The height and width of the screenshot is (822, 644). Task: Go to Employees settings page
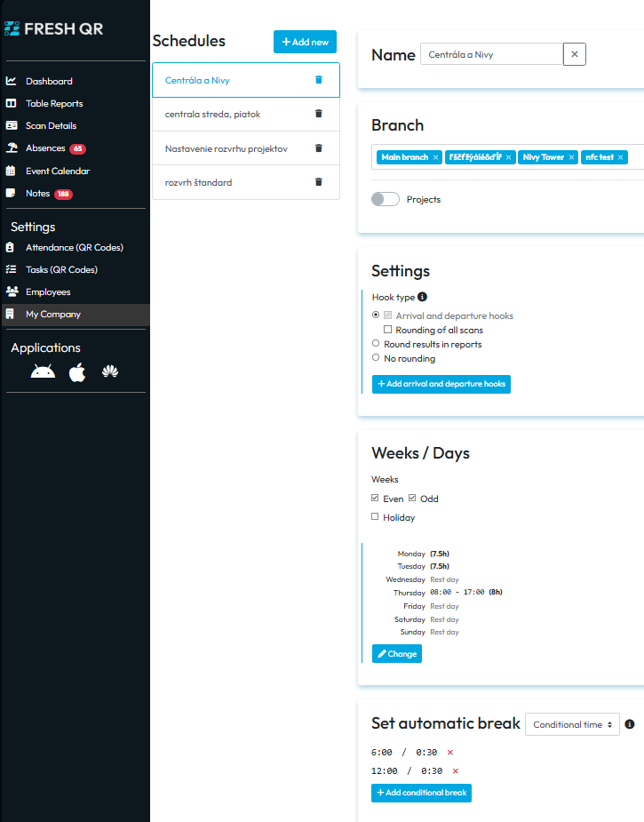[x=48, y=291]
